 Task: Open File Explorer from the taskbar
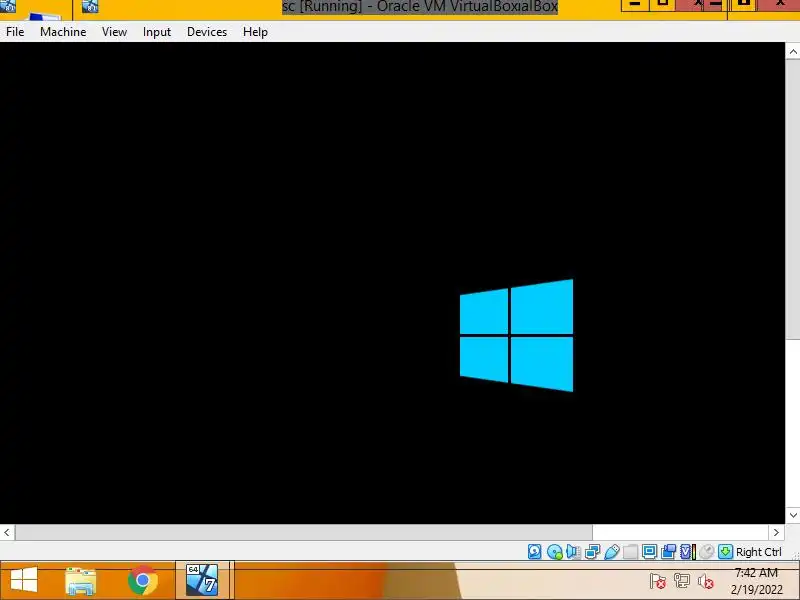pos(81,581)
